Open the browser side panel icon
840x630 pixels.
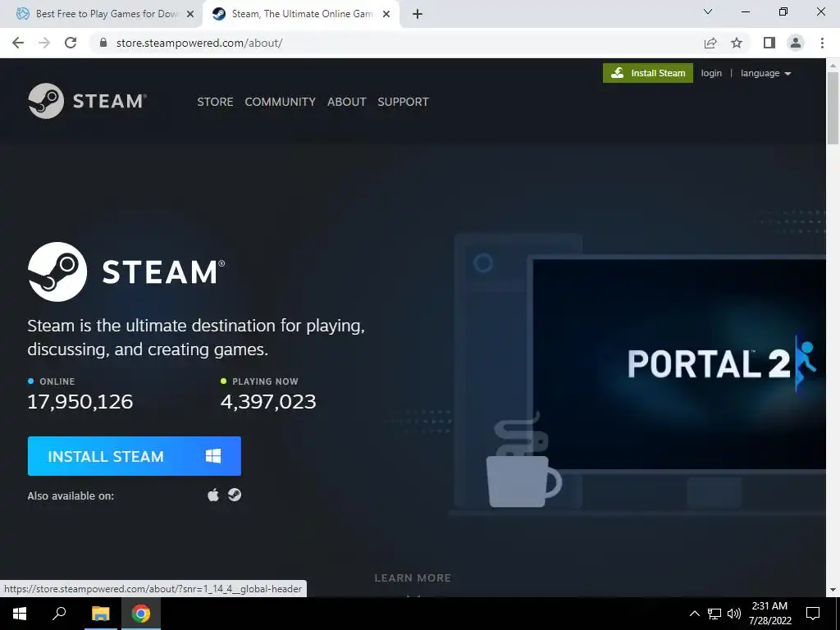(769, 43)
